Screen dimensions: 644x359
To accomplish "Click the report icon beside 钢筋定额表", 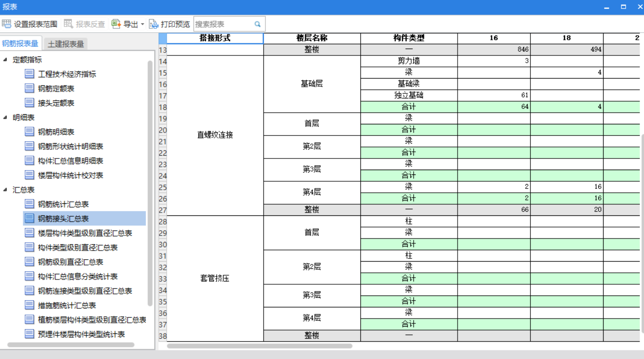I will (29, 88).
